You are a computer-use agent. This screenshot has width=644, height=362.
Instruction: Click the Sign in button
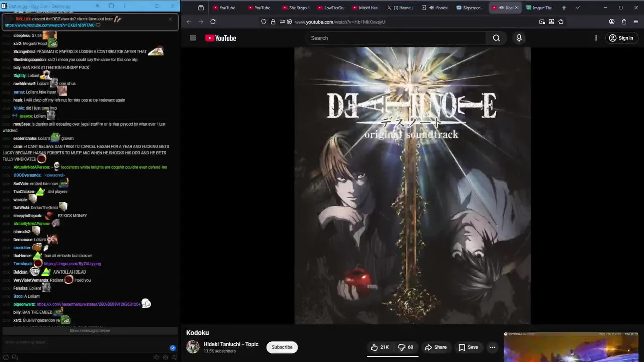point(621,38)
